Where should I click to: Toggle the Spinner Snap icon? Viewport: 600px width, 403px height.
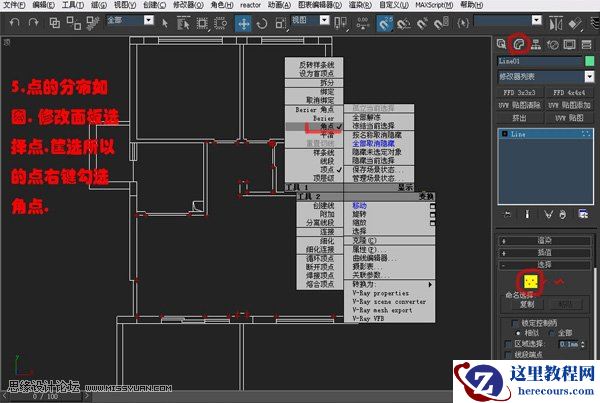coord(440,24)
